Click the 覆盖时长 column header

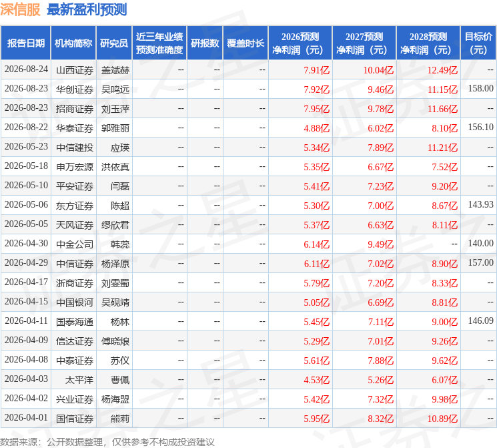245,43
